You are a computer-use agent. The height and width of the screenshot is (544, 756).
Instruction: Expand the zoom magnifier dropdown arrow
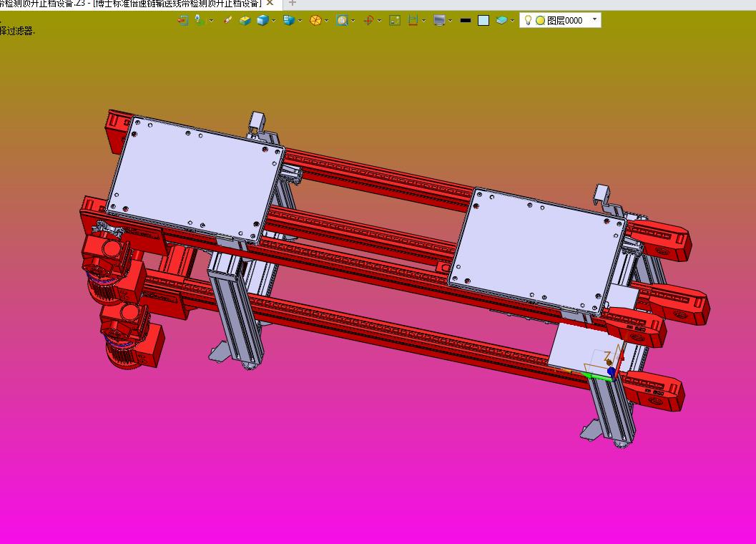[353, 21]
